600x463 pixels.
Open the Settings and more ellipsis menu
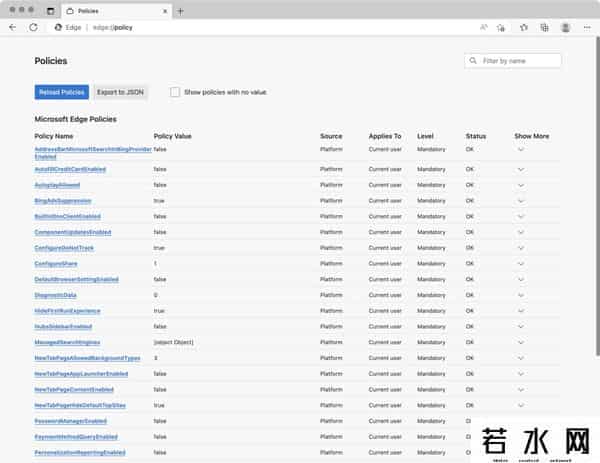[587, 28]
